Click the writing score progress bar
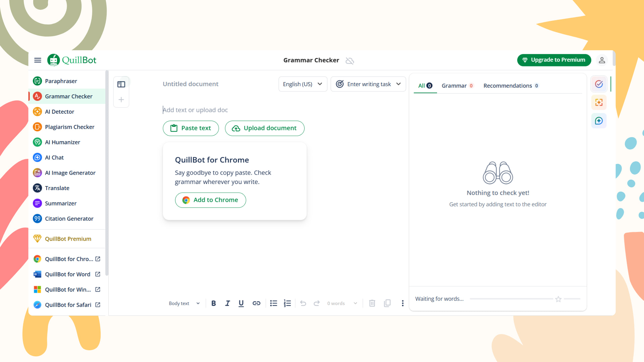The image size is (644, 362). 511,299
